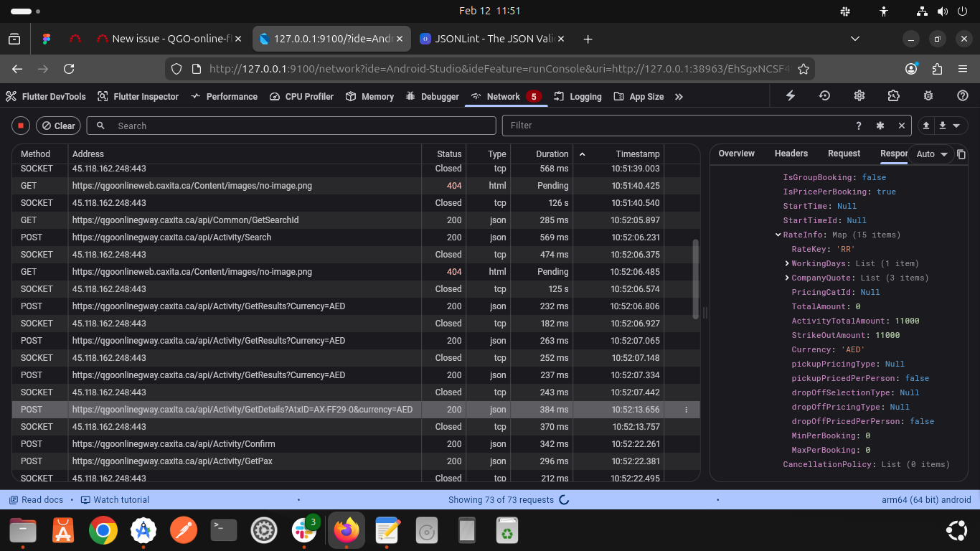Expand the WorkingDays list node

coord(787,263)
